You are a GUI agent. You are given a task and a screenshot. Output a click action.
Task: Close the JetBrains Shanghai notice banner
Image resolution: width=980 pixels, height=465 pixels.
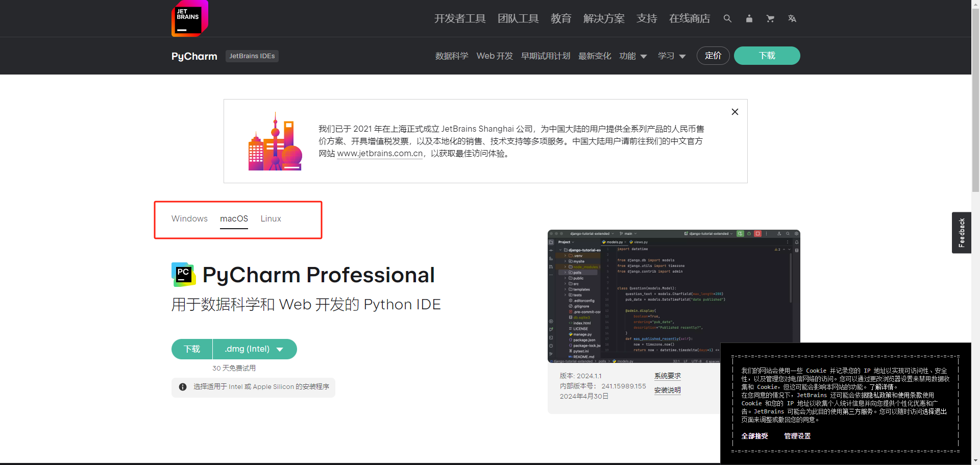pyautogui.click(x=735, y=112)
